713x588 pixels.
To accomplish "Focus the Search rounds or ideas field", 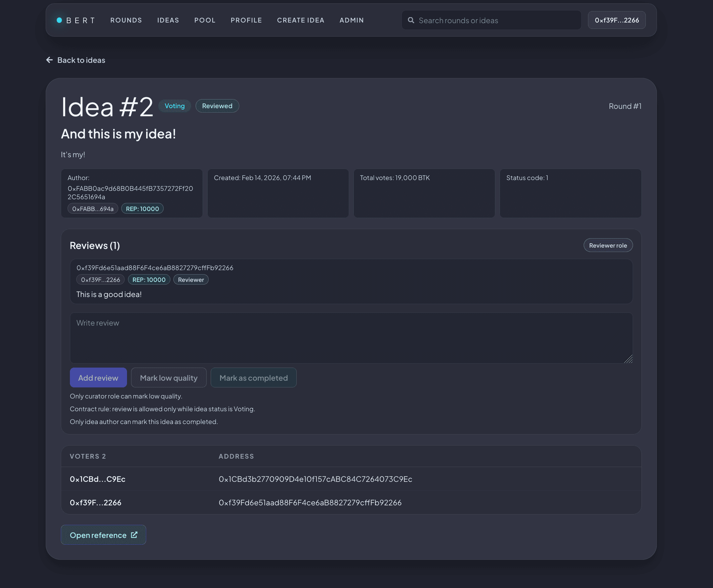I will point(491,20).
